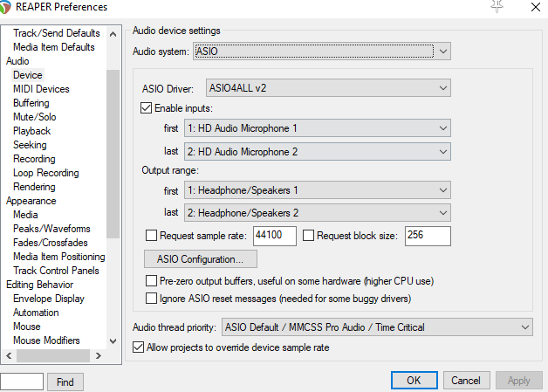548x392 pixels.
Task: Click the Apply button
Action: [519, 380]
